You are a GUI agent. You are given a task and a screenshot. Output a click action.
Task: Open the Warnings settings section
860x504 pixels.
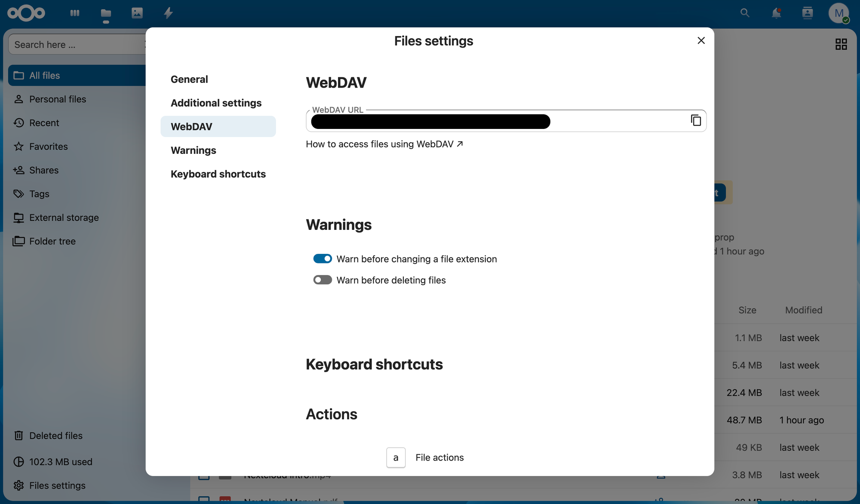tap(193, 150)
